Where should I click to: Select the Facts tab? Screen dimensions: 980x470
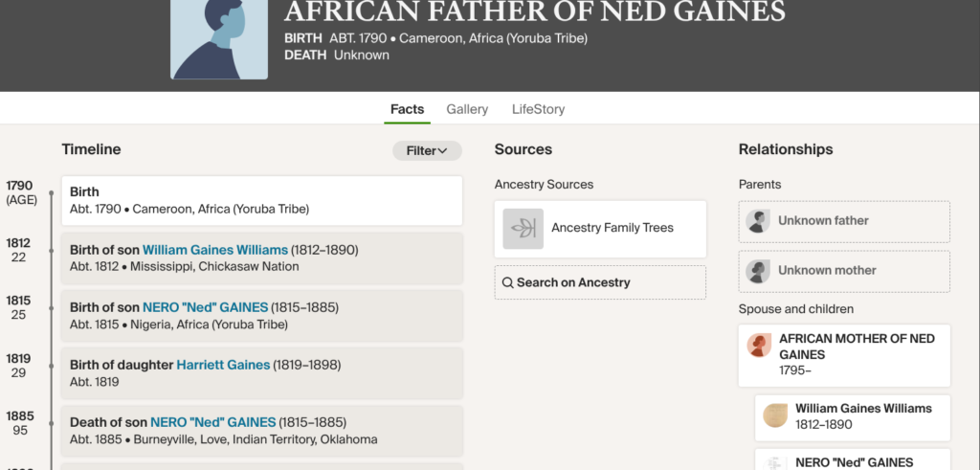point(407,109)
